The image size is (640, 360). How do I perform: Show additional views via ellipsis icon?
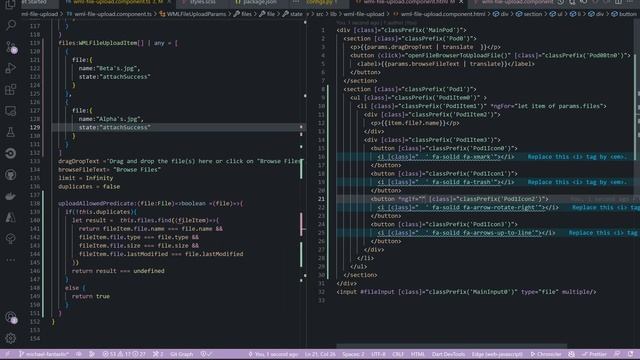tap(11, 260)
